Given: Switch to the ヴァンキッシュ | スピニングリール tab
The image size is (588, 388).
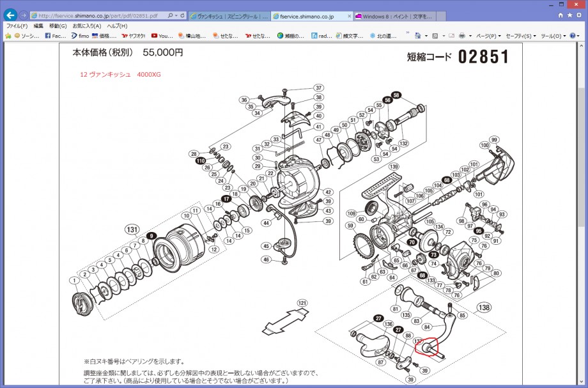Looking at the screenshot, I should click(x=229, y=16).
